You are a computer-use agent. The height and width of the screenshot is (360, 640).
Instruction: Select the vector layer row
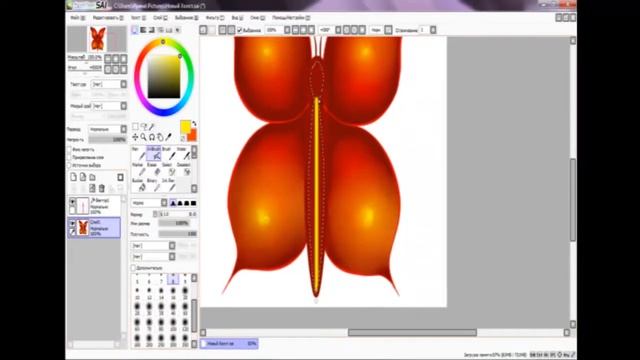pyautogui.click(x=94, y=206)
